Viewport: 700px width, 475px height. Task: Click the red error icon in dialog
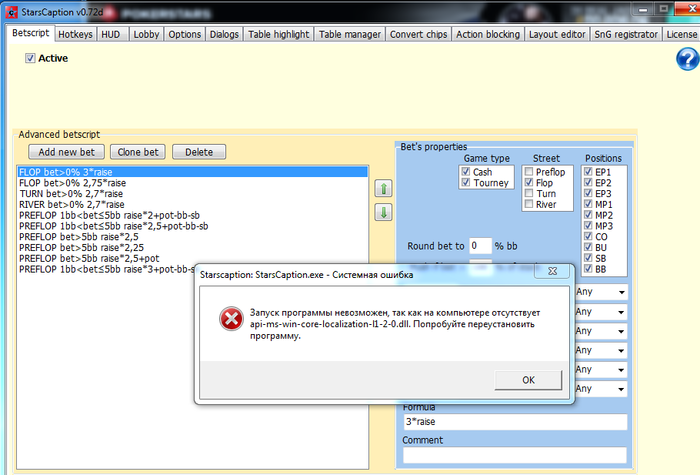(x=231, y=319)
